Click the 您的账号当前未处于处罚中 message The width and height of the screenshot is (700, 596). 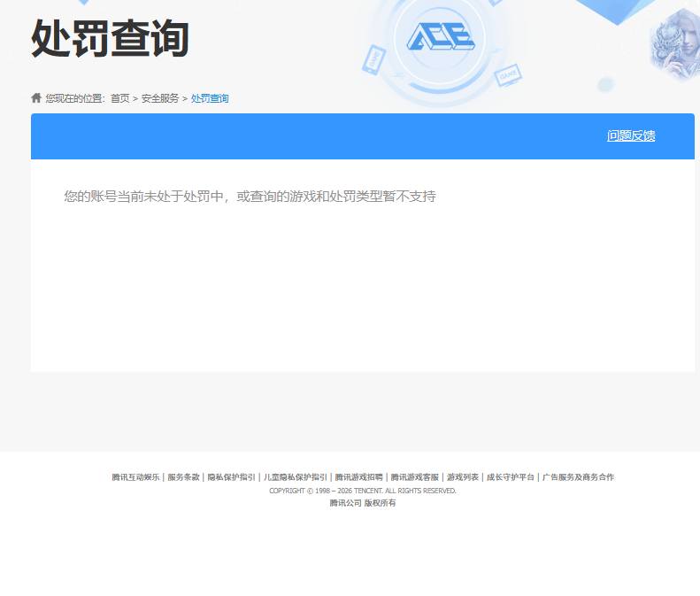[x=250, y=196]
